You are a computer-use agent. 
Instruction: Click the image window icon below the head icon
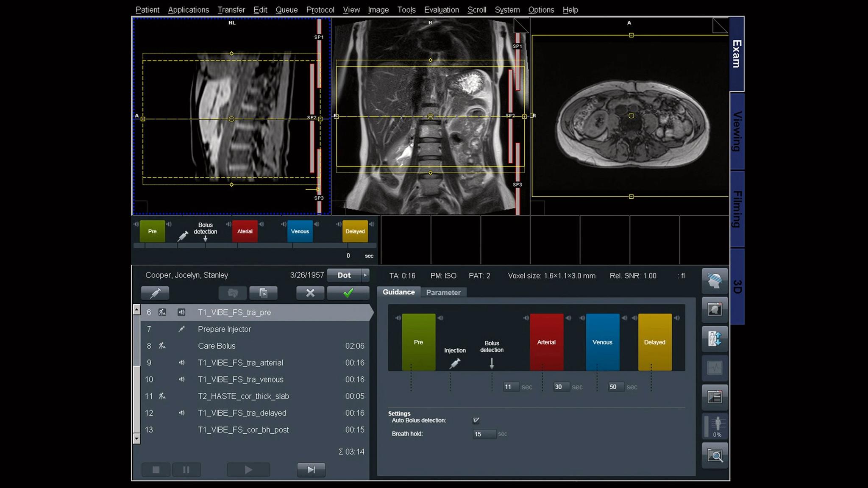click(715, 310)
